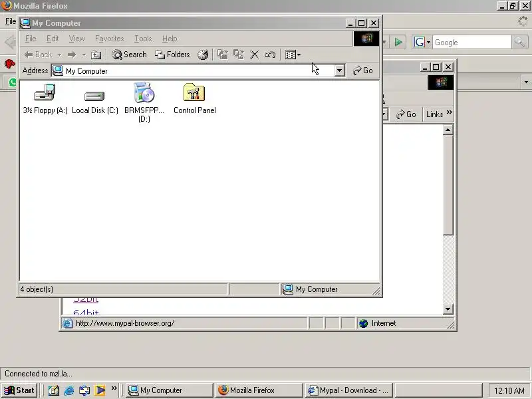Open the Edit menu in My Computer
Screen dimensions: 532x399
coord(53,39)
